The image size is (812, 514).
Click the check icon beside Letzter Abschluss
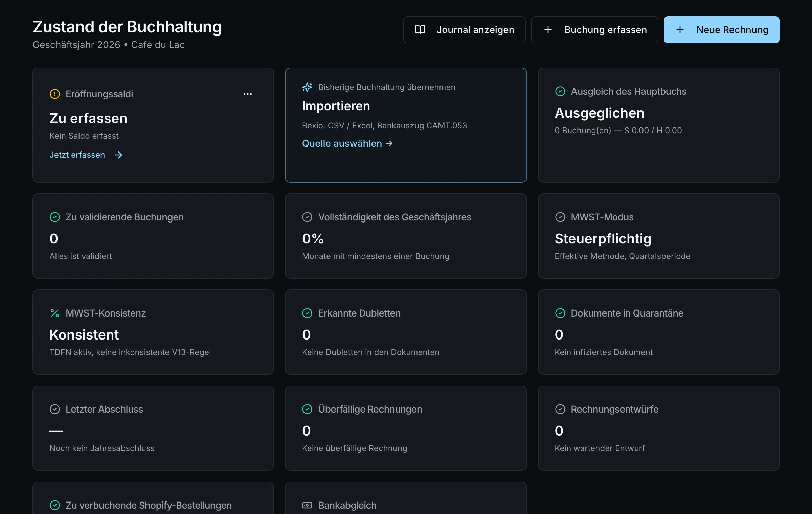(55, 409)
